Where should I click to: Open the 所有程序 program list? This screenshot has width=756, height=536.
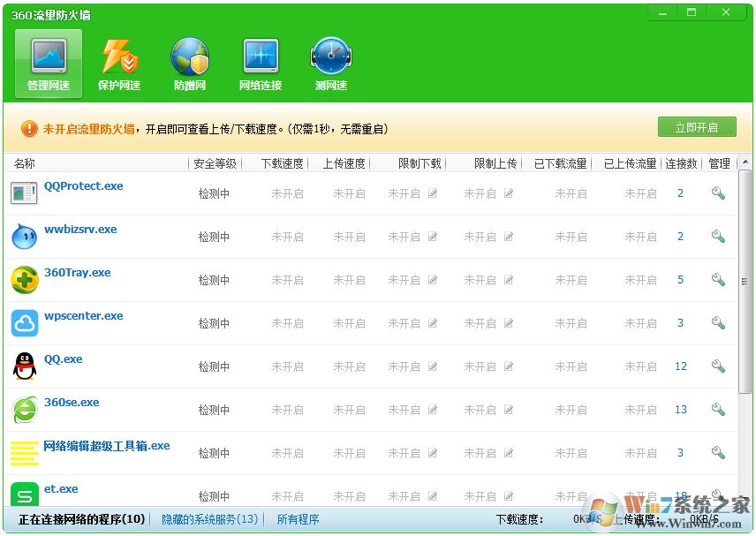tap(298, 519)
